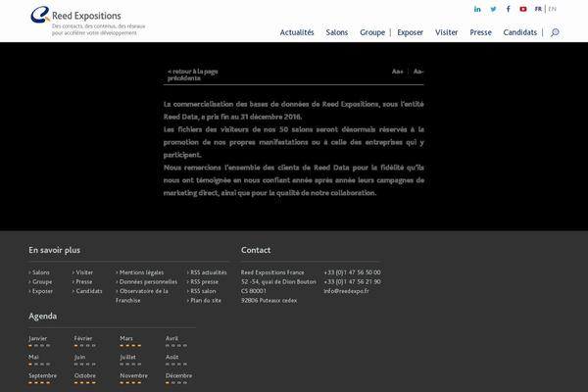Open Mentions légales footer link
The width and height of the screenshot is (588, 392).
pyautogui.click(x=139, y=272)
